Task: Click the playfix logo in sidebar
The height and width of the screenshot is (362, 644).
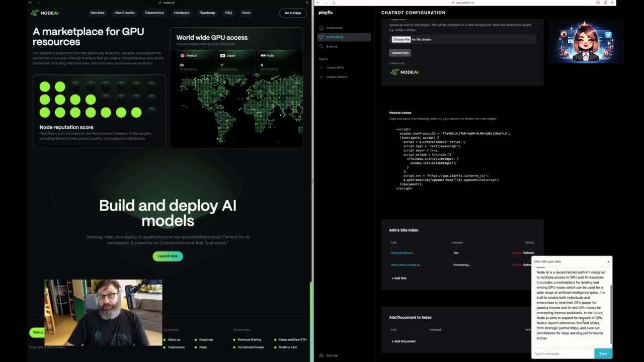Action: [326, 13]
